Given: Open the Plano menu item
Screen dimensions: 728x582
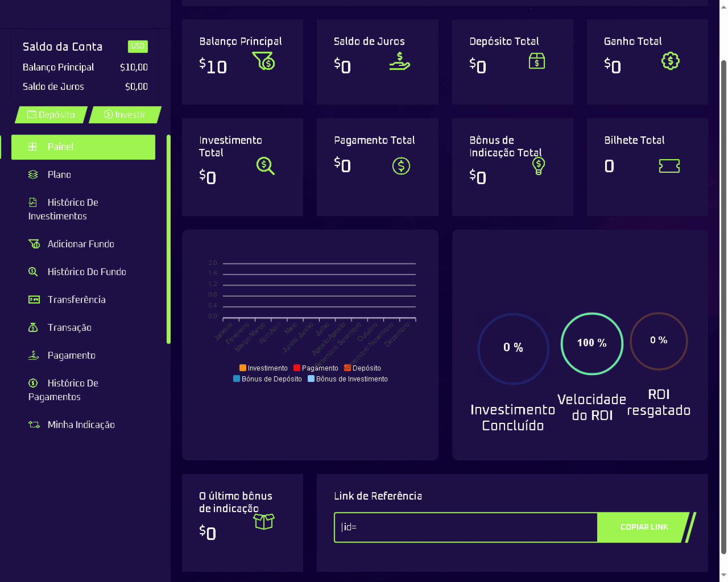Looking at the screenshot, I should 59,175.
